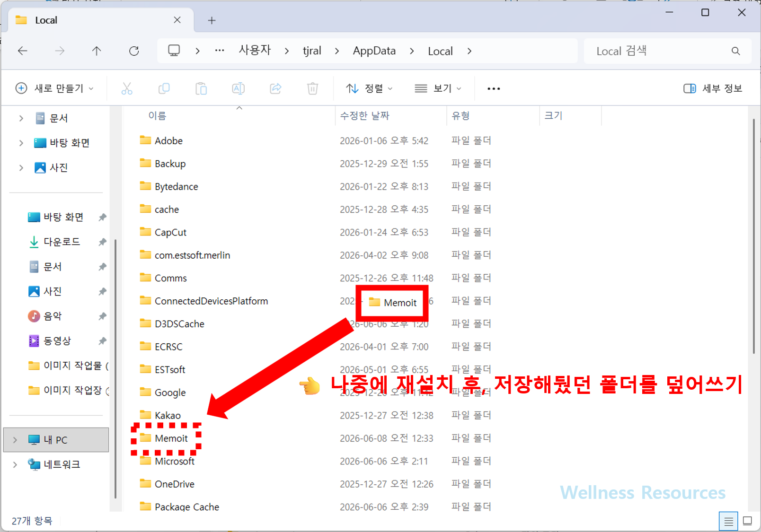Click the 동영상 video icon in sidebar
The width and height of the screenshot is (761, 532).
34,340
